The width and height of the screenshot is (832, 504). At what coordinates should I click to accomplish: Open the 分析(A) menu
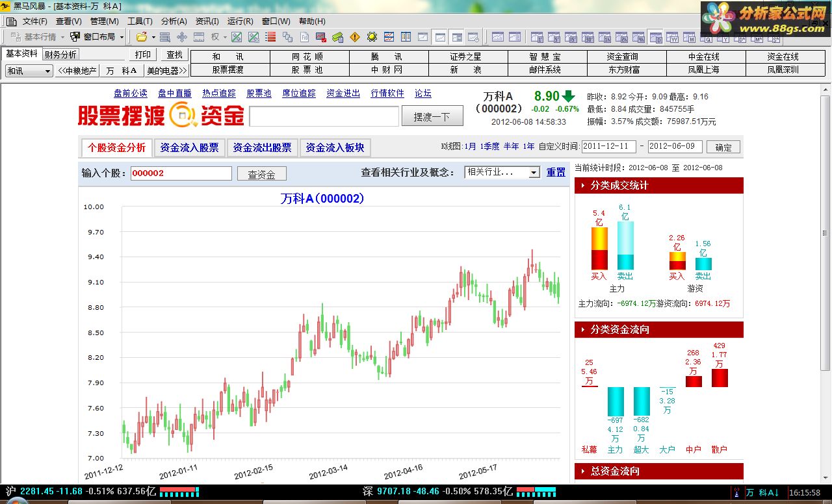tap(174, 21)
